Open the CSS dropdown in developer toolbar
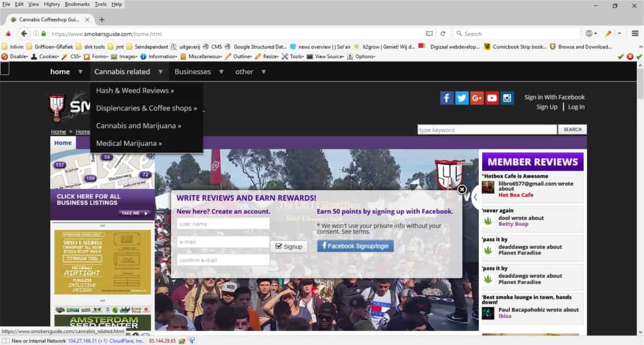 point(71,57)
